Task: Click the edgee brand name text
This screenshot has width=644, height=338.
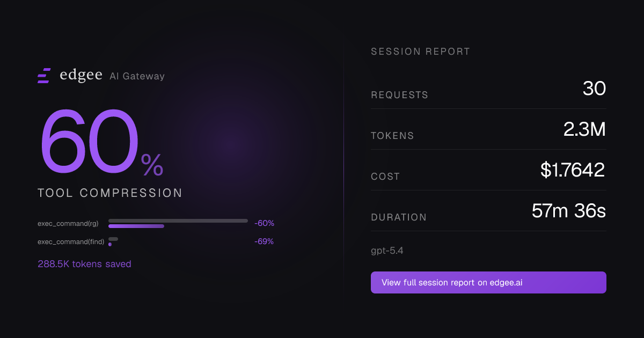Action: coord(81,75)
